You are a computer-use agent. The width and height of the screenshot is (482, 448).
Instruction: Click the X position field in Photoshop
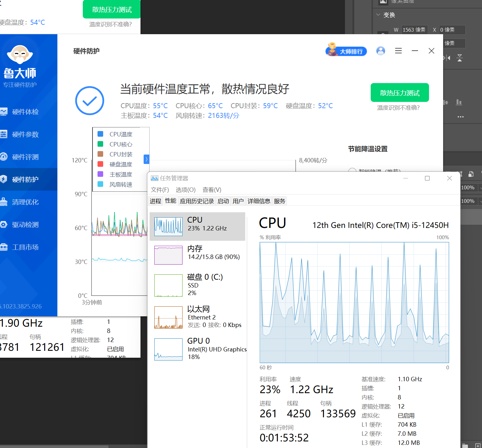452,30
